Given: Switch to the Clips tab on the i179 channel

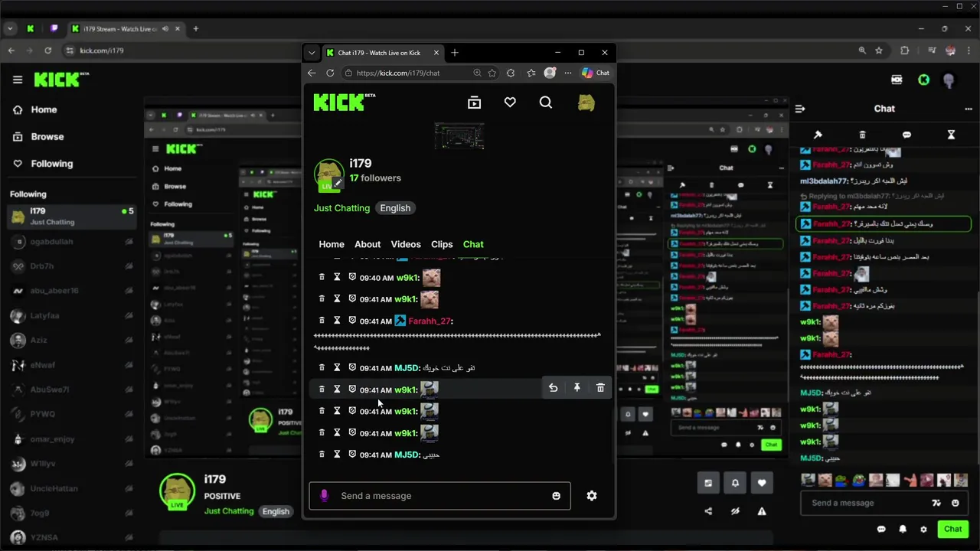Looking at the screenshot, I should click(x=442, y=244).
